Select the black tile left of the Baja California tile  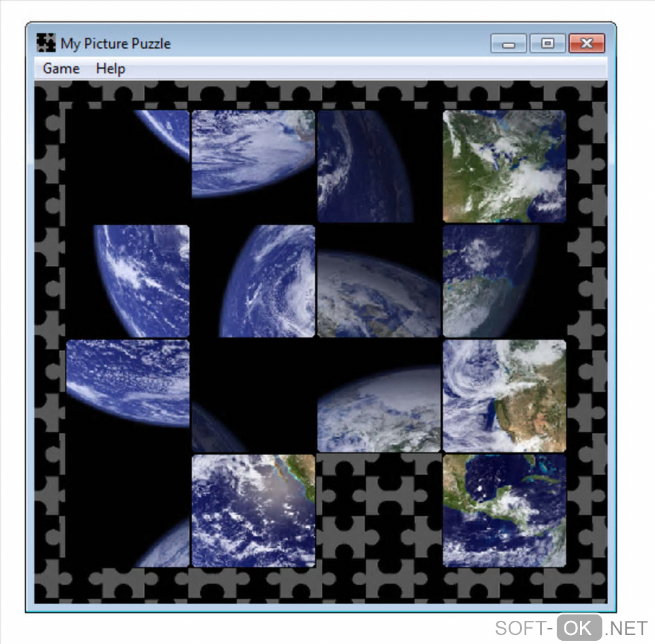coord(128,511)
